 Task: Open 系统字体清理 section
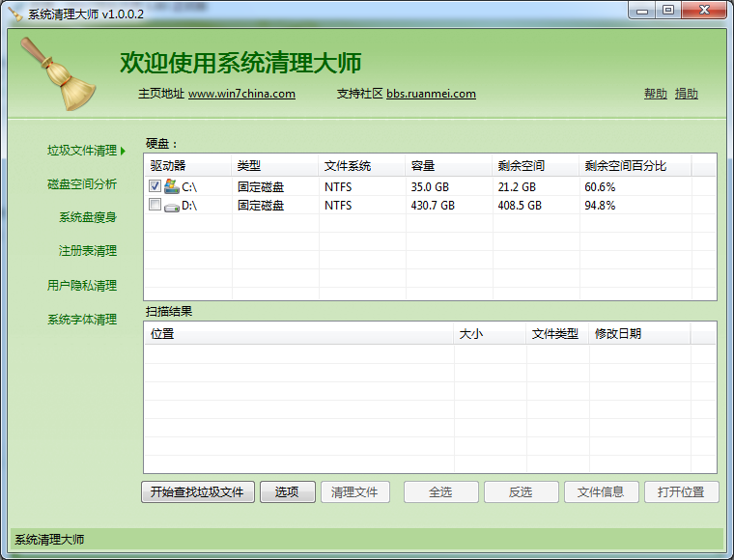click(x=82, y=320)
